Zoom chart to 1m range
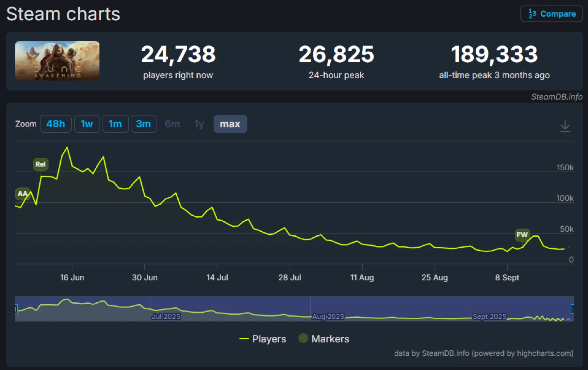 pos(115,124)
